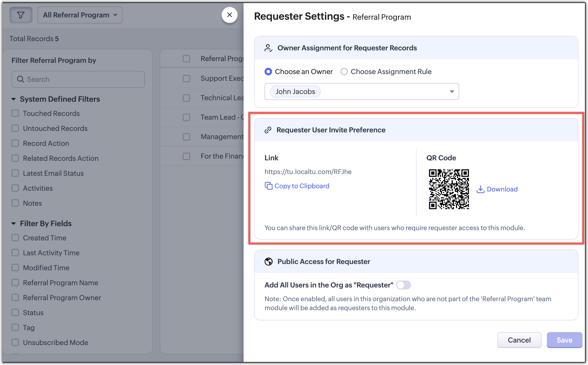
Task: Click the globe icon for Public Access
Action: 269,262
